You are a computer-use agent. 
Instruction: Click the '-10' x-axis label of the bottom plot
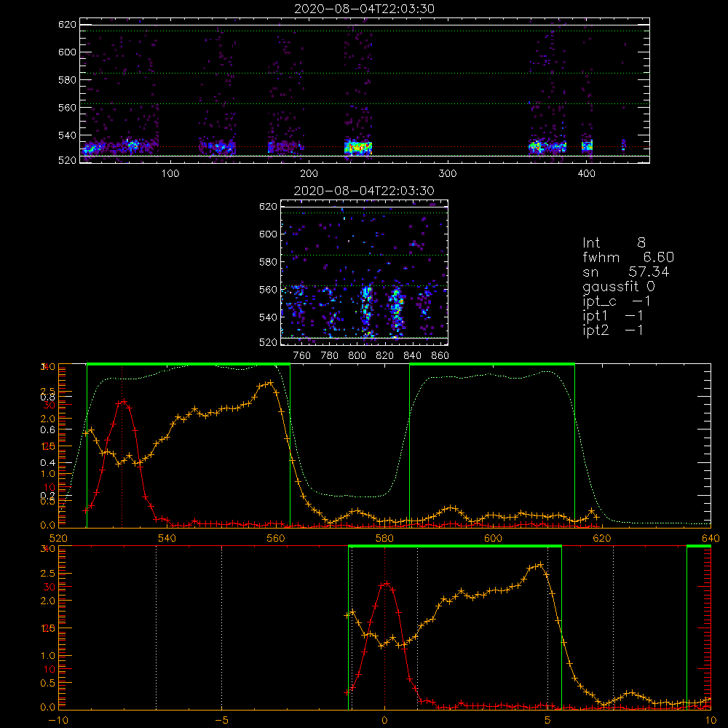tap(58, 721)
